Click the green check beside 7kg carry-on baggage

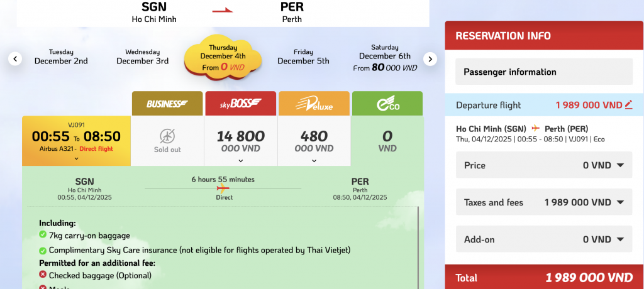coord(43,235)
